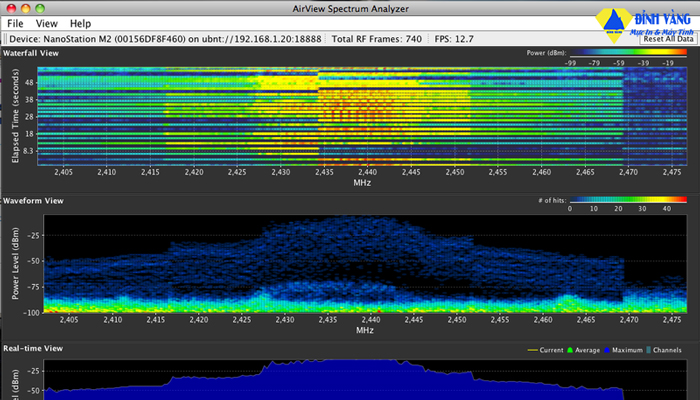This screenshot has height=400, width=700.
Task: Click the 2,440 MHz label under the waterfall
Action: pyautogui.click(x=367, y=172)
